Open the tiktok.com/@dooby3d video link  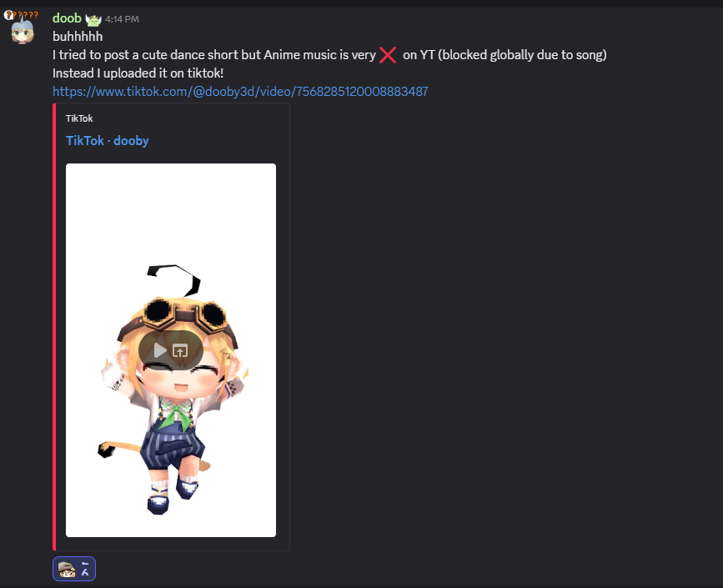click(x=240, y=92)
